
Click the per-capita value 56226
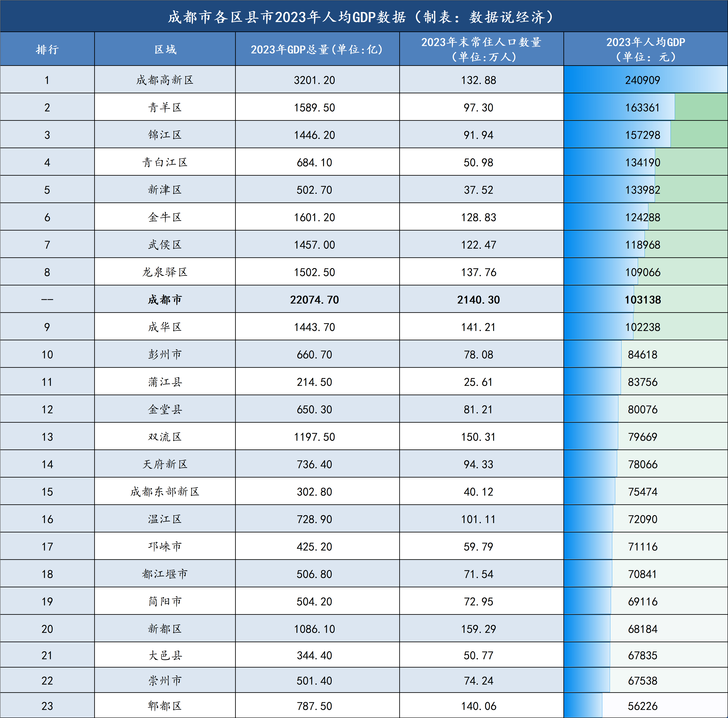642,707
